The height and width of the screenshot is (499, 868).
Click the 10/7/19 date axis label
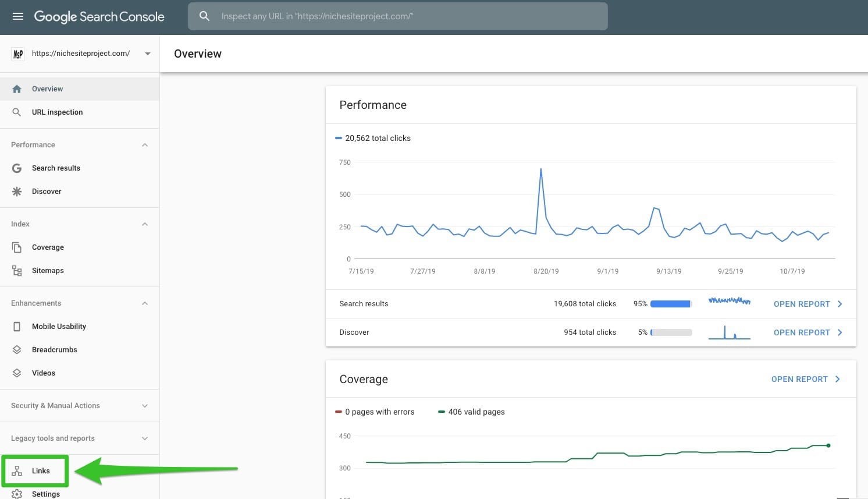point(792,271)
